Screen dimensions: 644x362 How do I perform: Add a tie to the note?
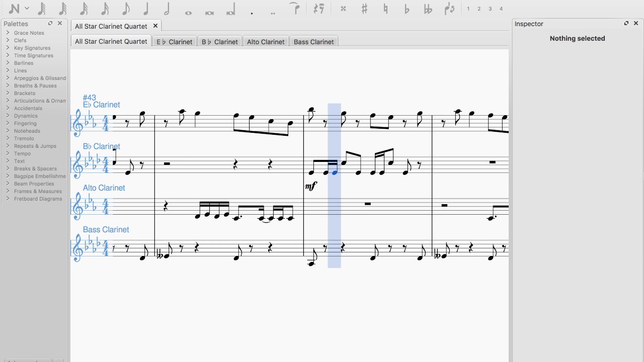[x=295, y=8]
